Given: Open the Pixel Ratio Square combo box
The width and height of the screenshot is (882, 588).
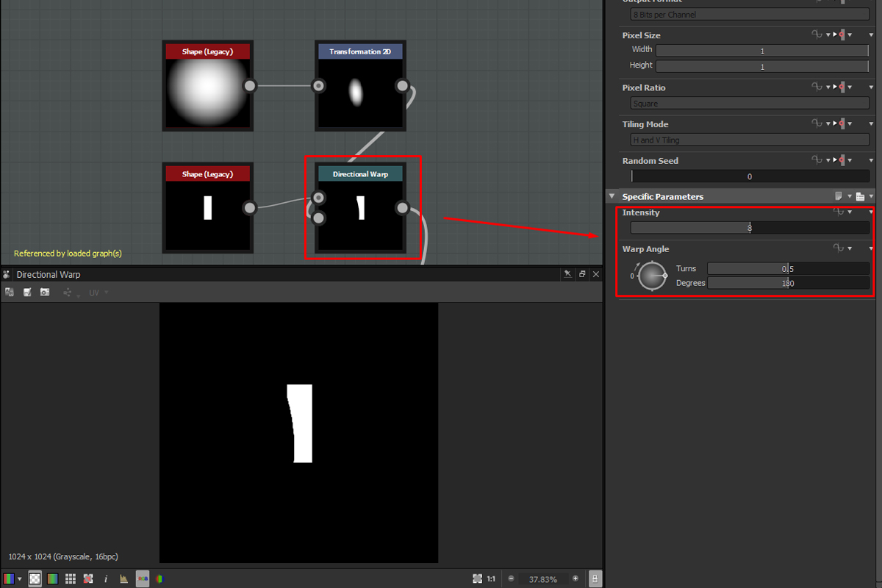Looking at the screenshot, I should tap(750, 104).
